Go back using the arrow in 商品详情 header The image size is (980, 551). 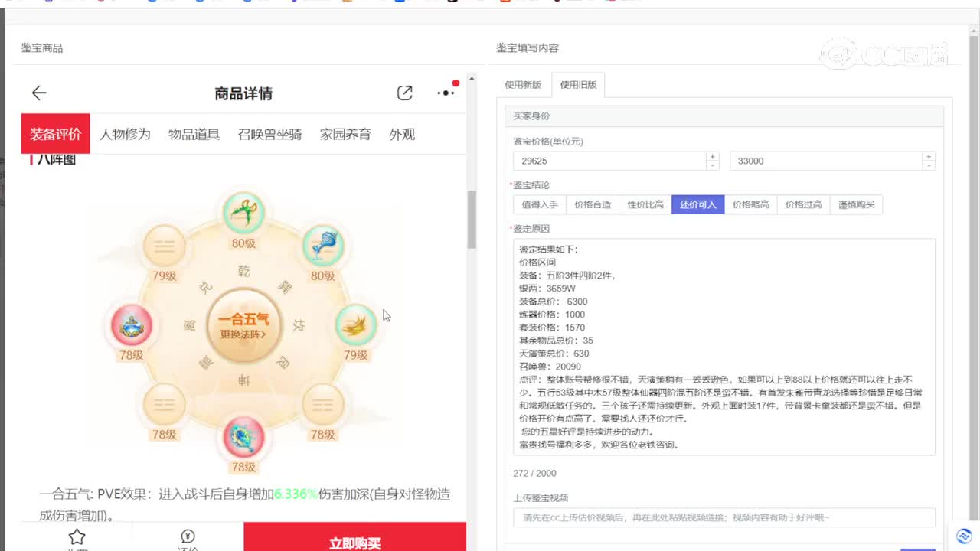[39, 93]
